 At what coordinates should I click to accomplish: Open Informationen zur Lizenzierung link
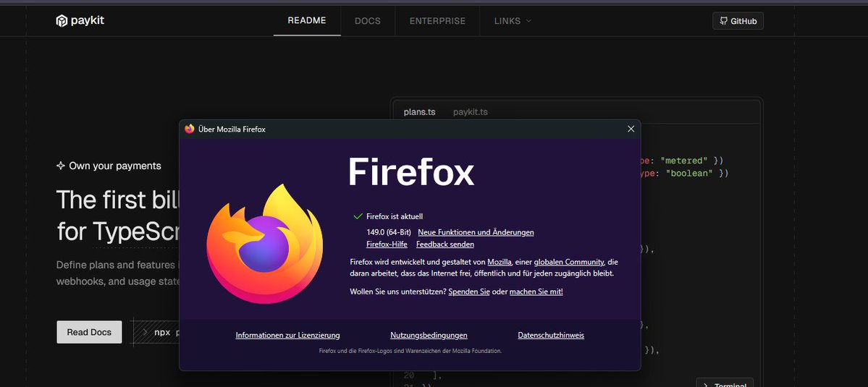pos(288,335)
